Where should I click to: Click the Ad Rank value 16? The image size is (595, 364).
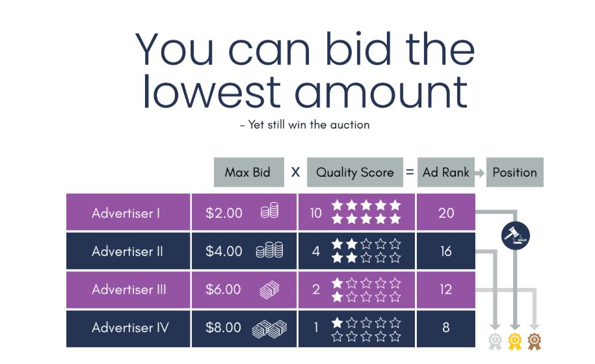point(446,251)
